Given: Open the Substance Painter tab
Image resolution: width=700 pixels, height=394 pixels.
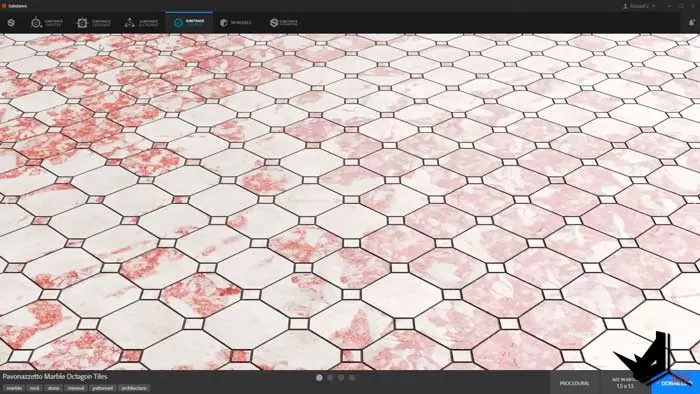Looking at the screenshot, I should tap(47, 22).
